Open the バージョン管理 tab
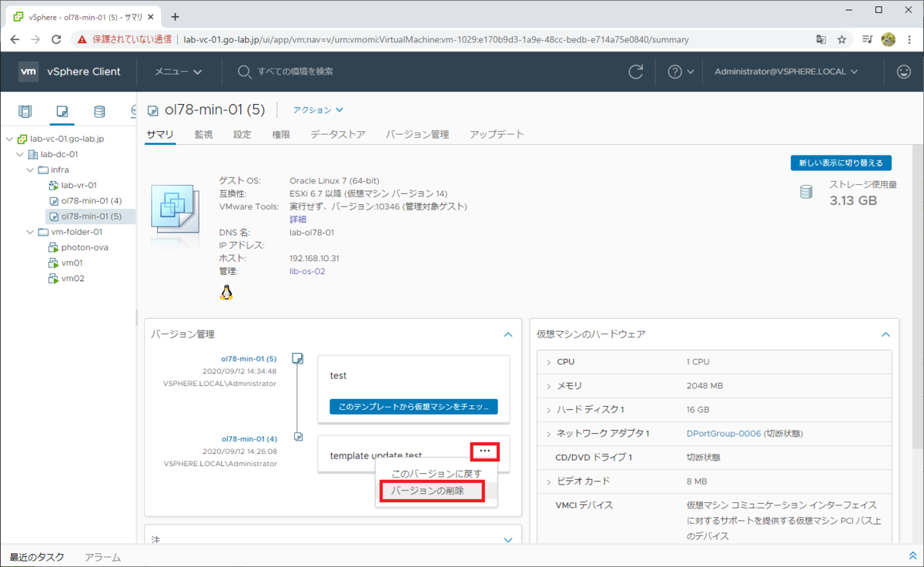The image size is (924, 567). (417, 134)
